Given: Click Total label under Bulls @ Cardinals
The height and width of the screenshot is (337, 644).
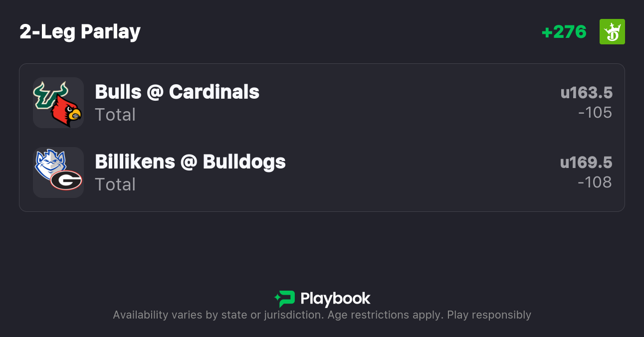Looking at the screenshot, I should pyautogui.click(x=115, y=115).
